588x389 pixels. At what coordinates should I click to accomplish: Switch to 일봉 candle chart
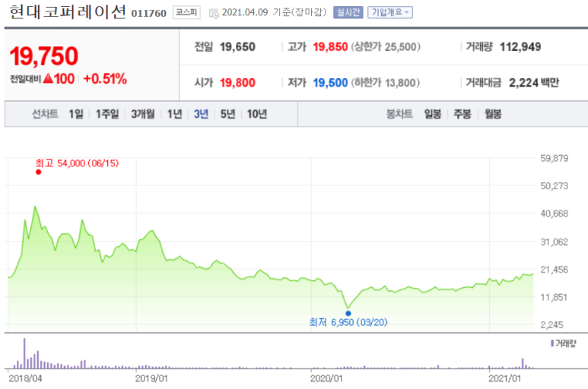coord(433,114)
